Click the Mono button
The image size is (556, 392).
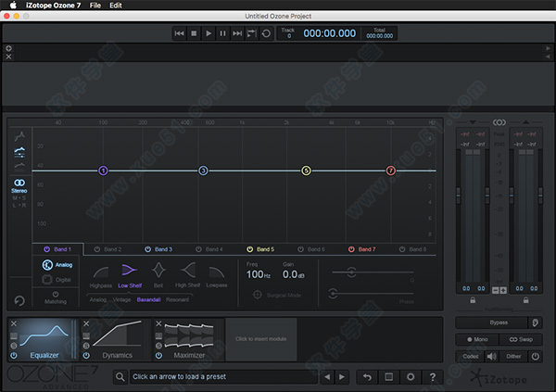click(477, 339)
